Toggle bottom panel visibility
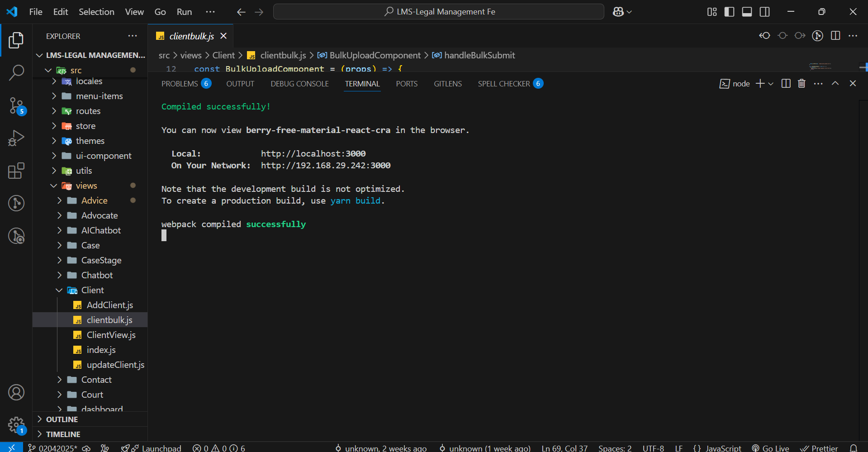The height and width of the screenshot is (452, 868). [747, 12]
